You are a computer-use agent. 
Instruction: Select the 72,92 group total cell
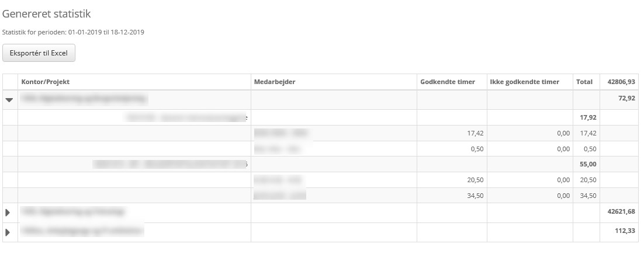click(626, 98)
